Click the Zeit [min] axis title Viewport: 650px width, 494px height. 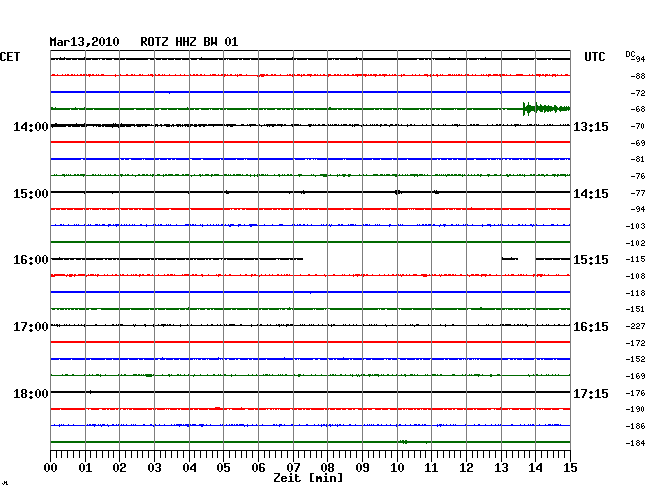pos(308,478)
